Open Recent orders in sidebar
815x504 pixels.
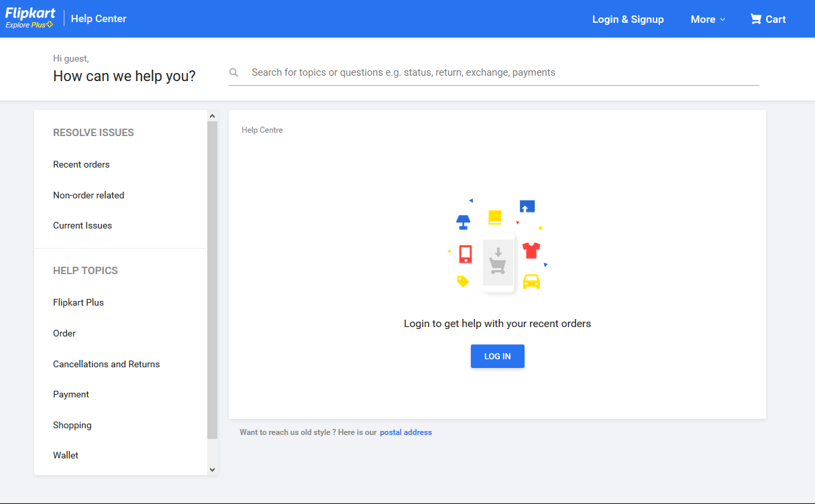coord(81,164)
